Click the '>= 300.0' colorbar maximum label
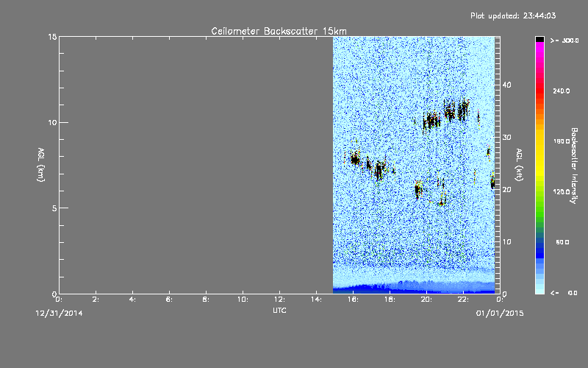588x368 pixels. pyautogui.click(x=564, y=40)
